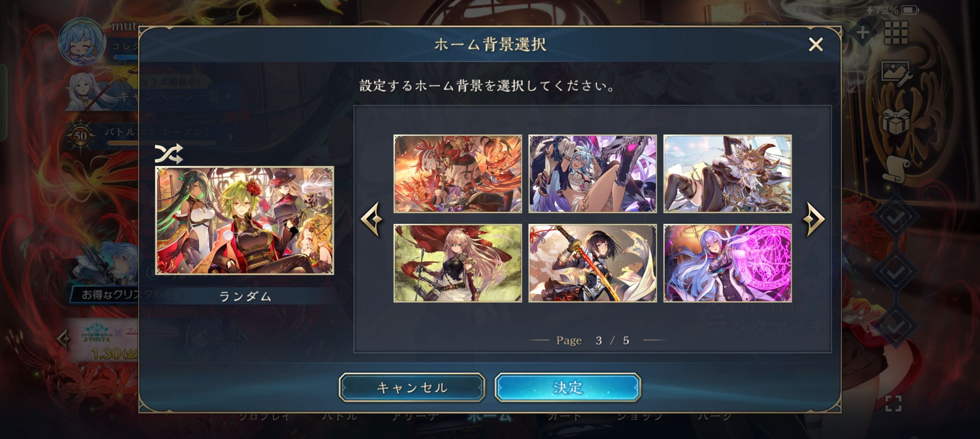Select the black-haired katana girl background
980x439 pixels.
coord(593,263)
